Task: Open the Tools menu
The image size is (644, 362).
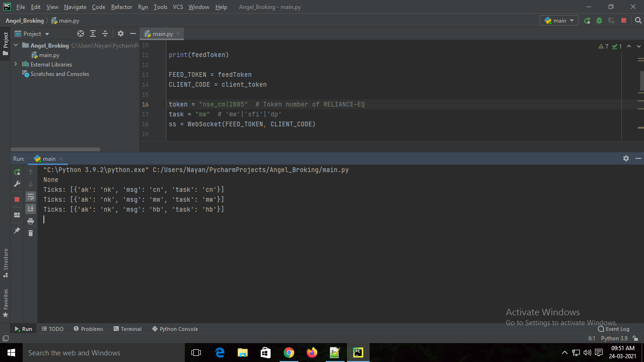Action: pyautogui.click(x=160, y=7)
